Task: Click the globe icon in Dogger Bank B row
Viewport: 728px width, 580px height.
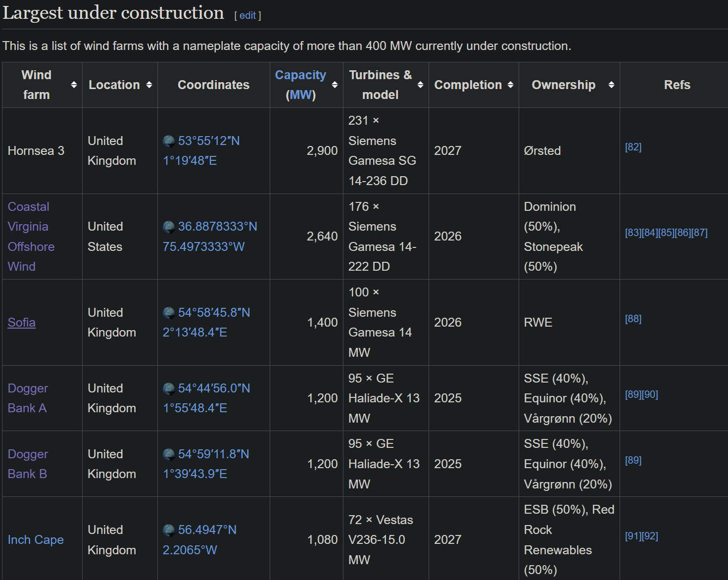Action: pyautogui.click(x=169, y=455)
